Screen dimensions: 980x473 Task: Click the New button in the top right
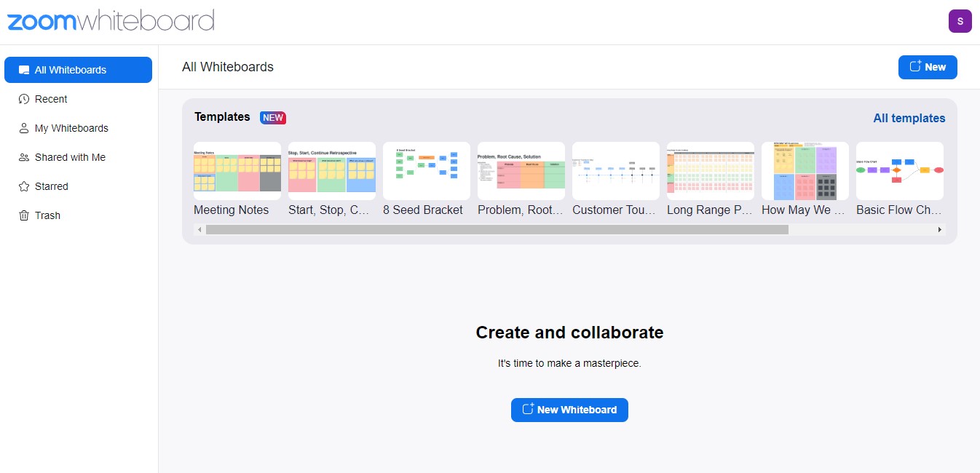click(x=928, y=67)
